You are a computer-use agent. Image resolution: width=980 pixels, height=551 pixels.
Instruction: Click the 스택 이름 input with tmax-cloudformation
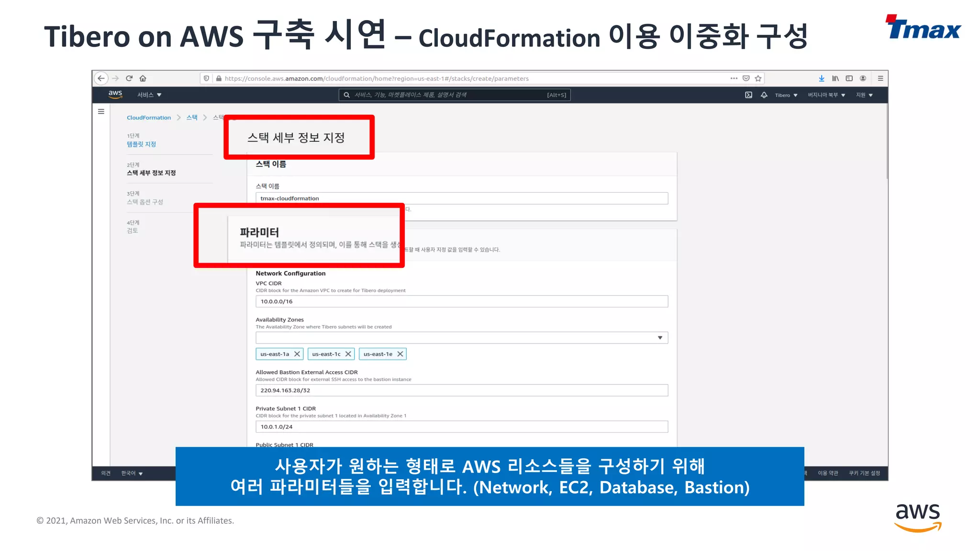pos(462,198)
